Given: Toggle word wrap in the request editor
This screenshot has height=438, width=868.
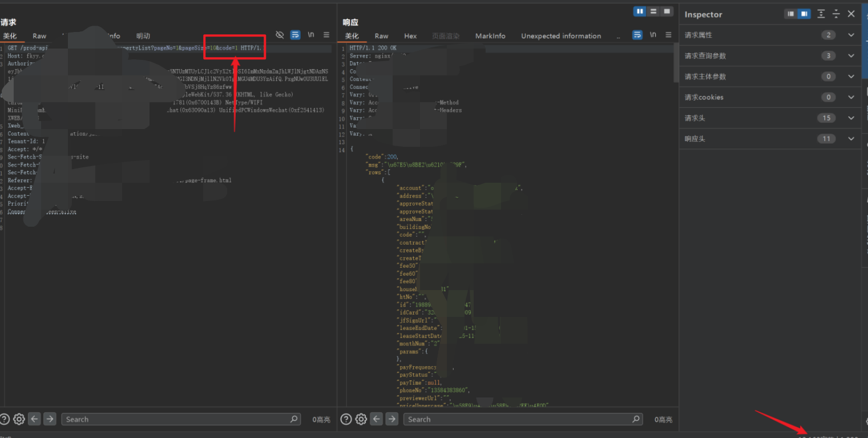Looking at the screenshot, I should (295, 35).
